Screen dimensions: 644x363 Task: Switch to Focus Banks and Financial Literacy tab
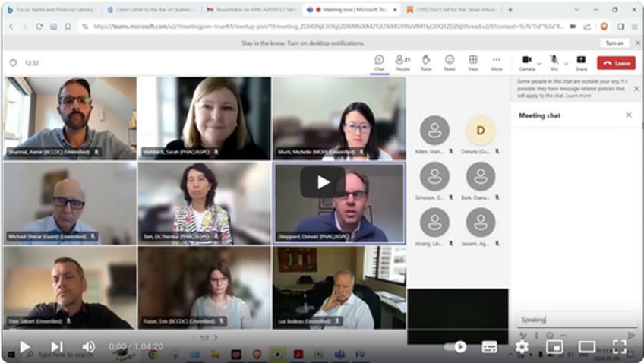pyautogui.click(x=52, y=9)
